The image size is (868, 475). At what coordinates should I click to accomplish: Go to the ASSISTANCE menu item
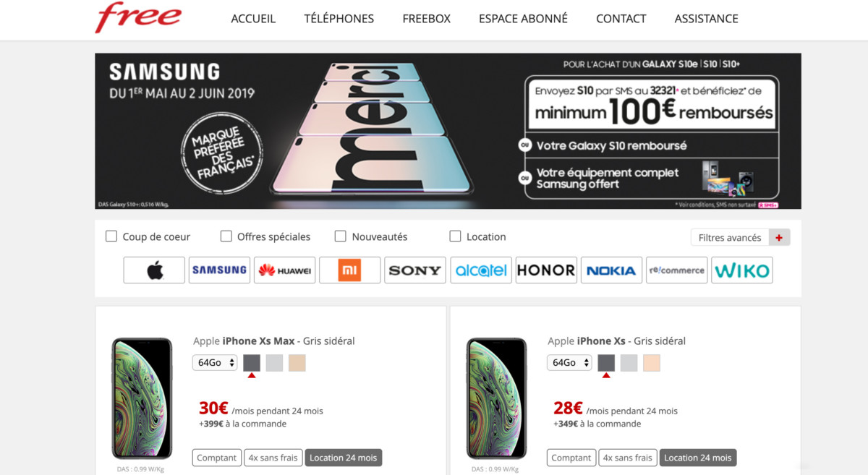coord(706,19)
